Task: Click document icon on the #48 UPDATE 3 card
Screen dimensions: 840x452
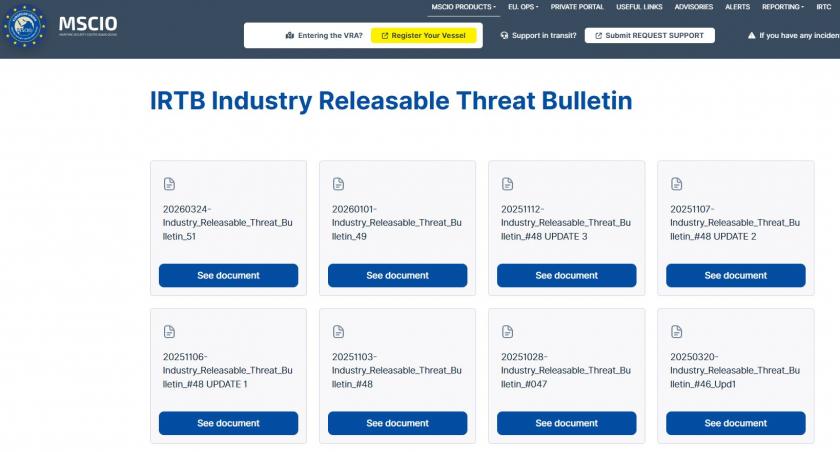Action: (x=507, y=184)
